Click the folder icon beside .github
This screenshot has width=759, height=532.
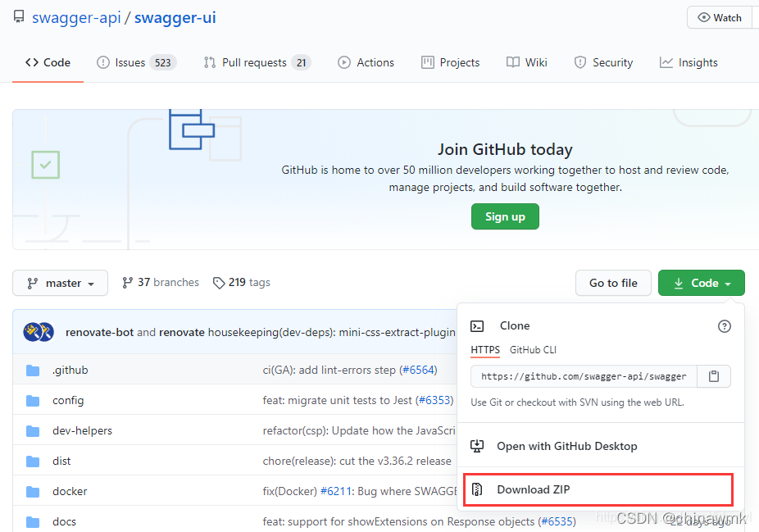point(33,371)
